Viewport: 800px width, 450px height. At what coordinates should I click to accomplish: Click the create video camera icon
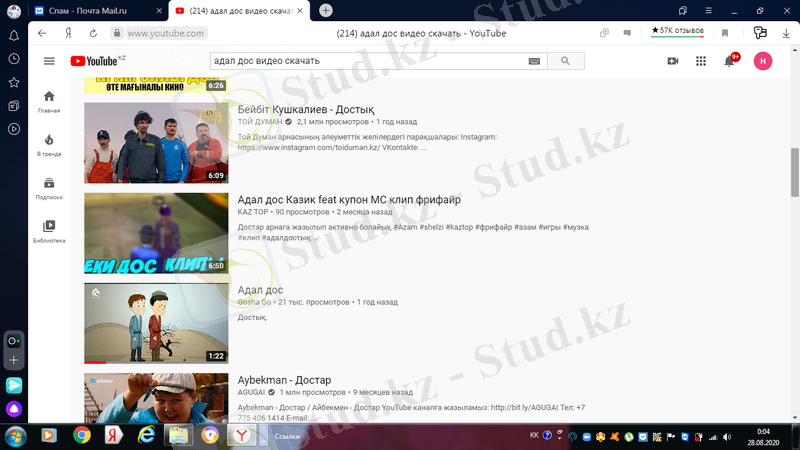(673, 61)
